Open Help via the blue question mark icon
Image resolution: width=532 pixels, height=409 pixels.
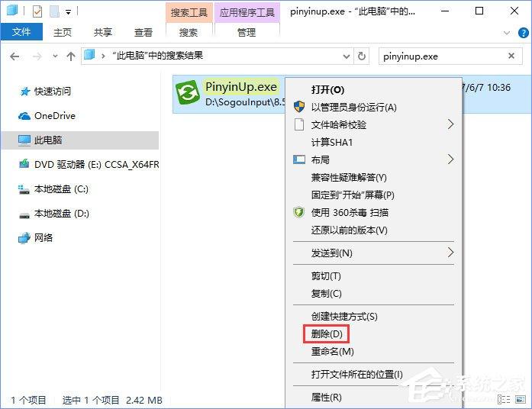click(523, 33)
